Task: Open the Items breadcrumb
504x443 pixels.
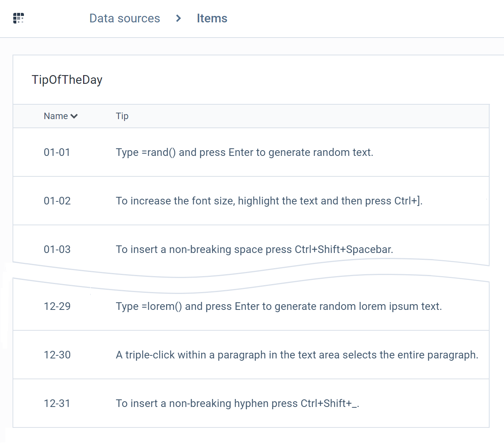Action: tap(212, 18)
